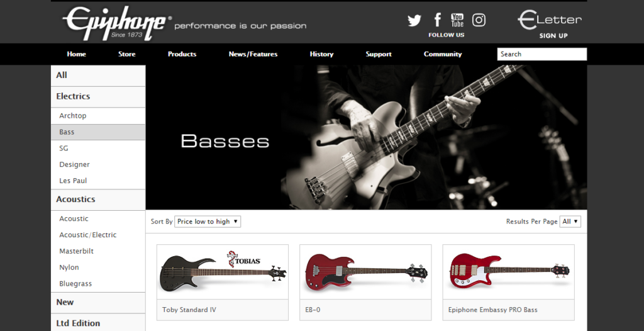Visit the YouTube channel icon
This screenshot has height=331, width=644.
(457, 20)
